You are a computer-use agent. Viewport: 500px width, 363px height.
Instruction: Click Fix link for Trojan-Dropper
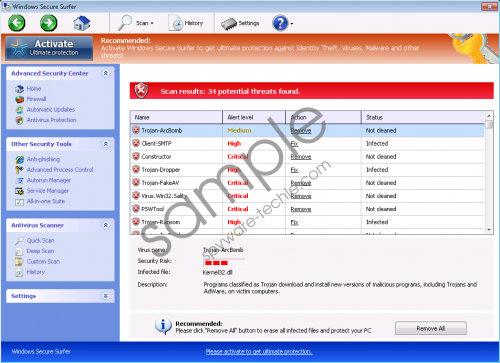[x=294, y=170]
